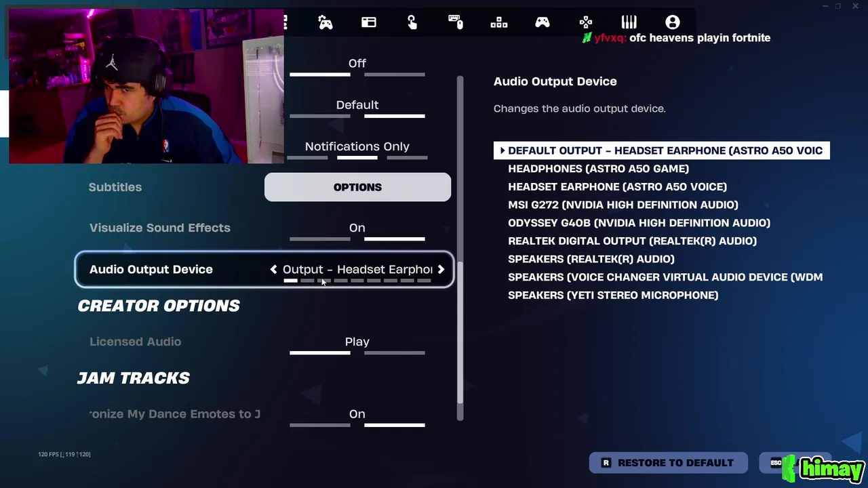Open the Mouse and Keyboard settings tab
This screenshot has width=868, height=488.
pos(456,22)
